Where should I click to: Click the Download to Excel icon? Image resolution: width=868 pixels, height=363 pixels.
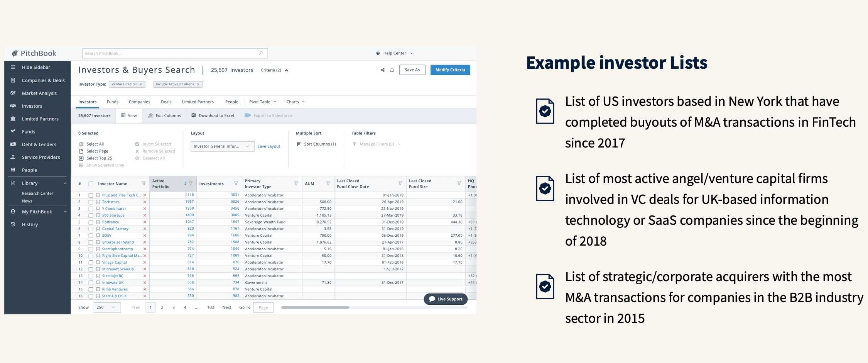point(194,115)
